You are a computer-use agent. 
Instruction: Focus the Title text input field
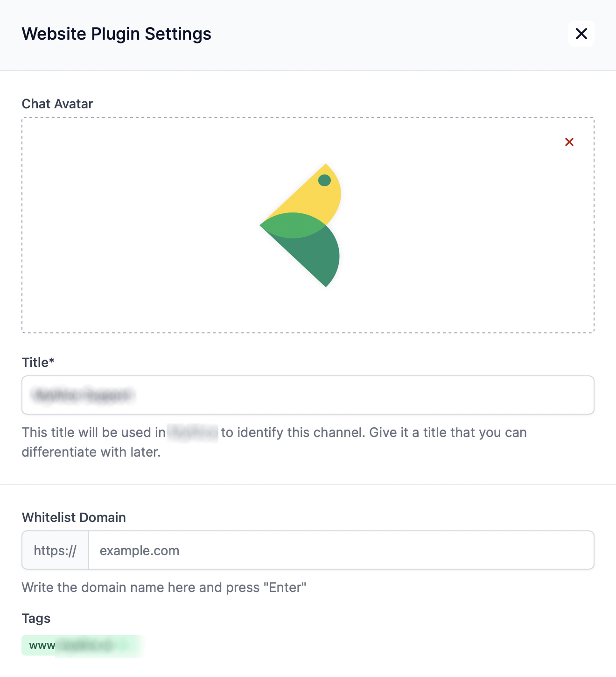(308, 395)
